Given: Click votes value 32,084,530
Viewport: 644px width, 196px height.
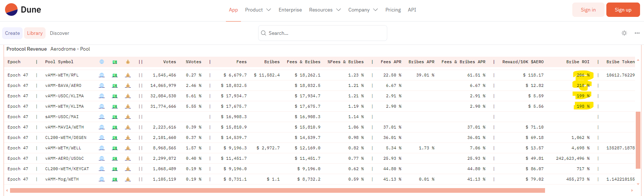Looking at the screenshot, I should (x=163, y=96).
